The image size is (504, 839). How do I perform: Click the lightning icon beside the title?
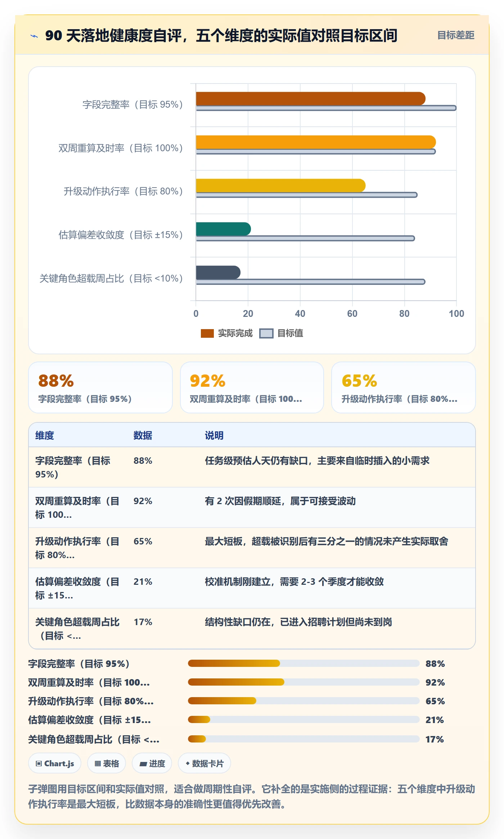tap(34, 36)
